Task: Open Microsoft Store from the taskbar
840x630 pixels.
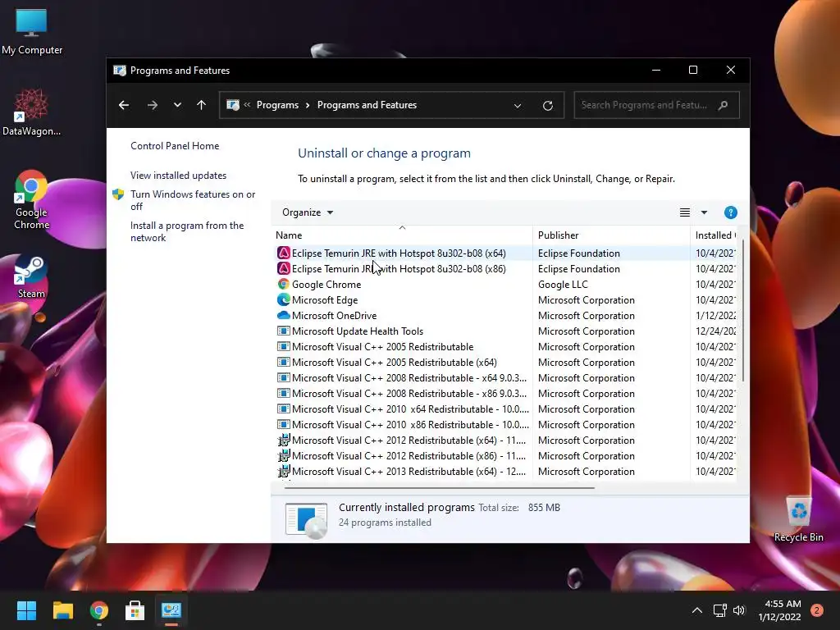Action: coord(135,610)
